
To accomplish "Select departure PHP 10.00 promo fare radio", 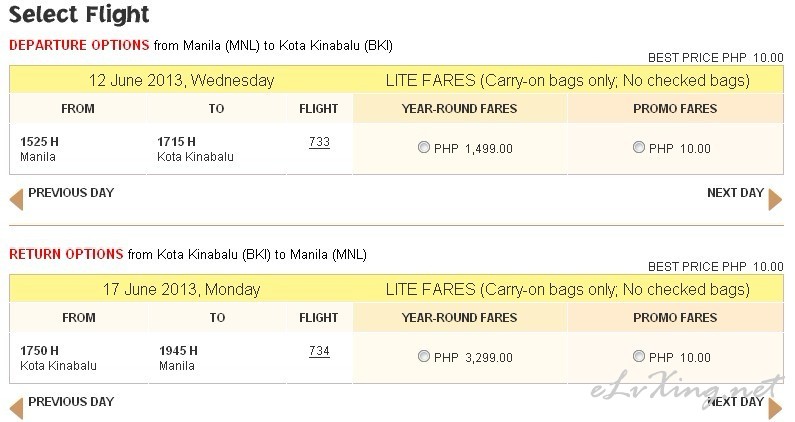I will pyautogui.click(x=638, y=147).
